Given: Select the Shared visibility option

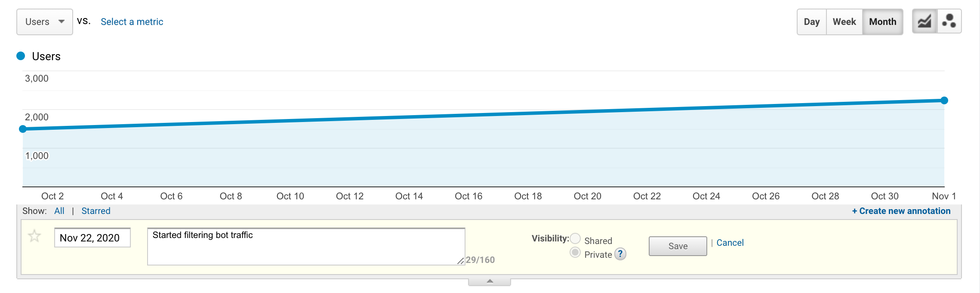Looking at the screenshot, I should coord(575,238).
